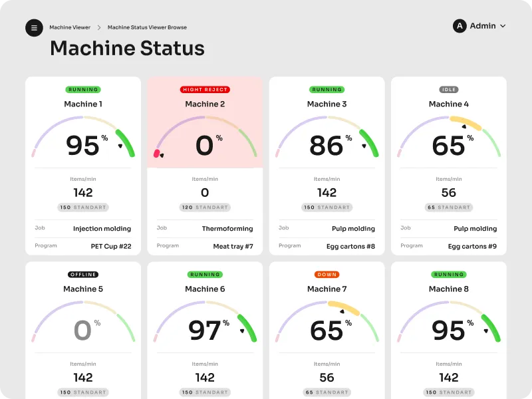532x399 pixels.
Task: Click the Machine 8 RUNNING status badge
Action: click(x=449, y=275)
